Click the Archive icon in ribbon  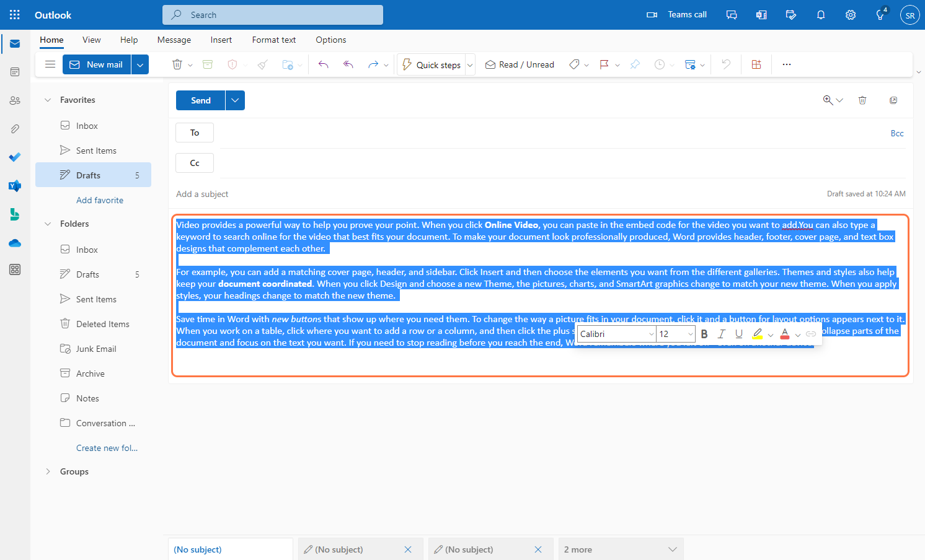point(208,64)
